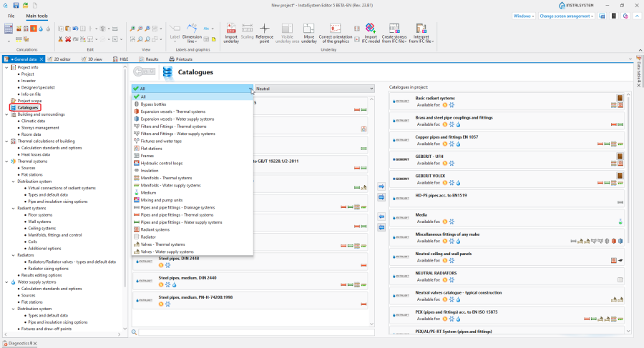Click the Printouts printer icon
The width and height of the screenshot is (644, 348).
172,59
